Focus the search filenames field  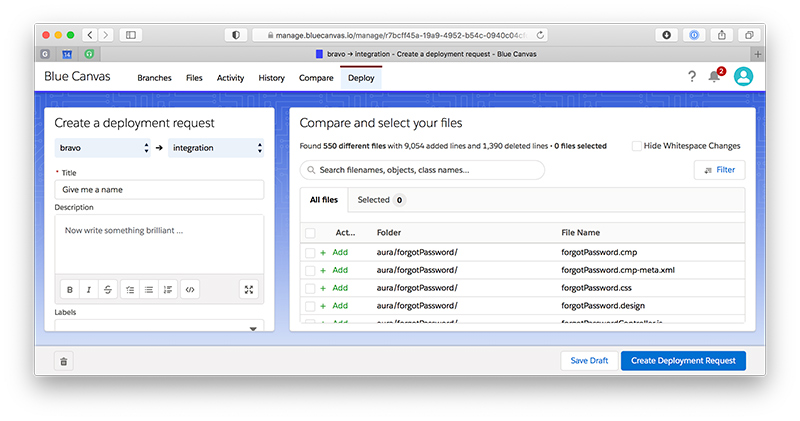pos(422,170)
